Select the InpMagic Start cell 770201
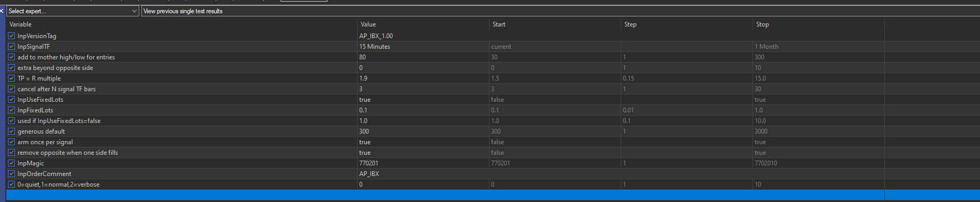Image resolution: width=980 pixels, height=202 pixels. 555,163
